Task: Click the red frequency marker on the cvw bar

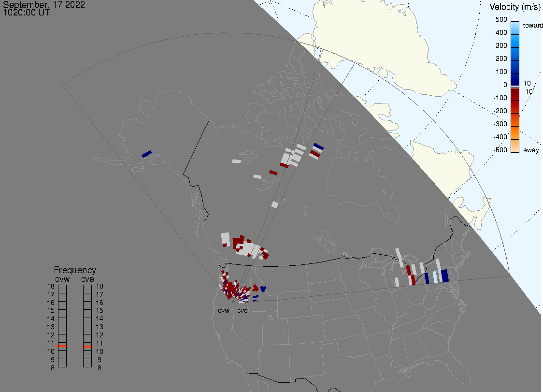Action: [x=62, y=346]
